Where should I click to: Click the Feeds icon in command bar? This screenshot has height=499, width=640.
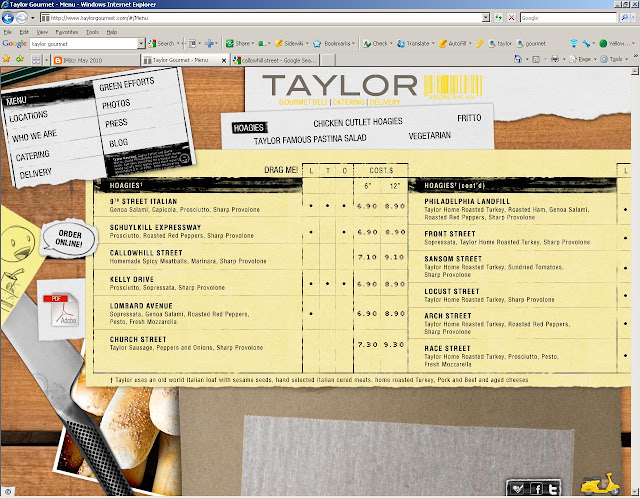[536, 59]
